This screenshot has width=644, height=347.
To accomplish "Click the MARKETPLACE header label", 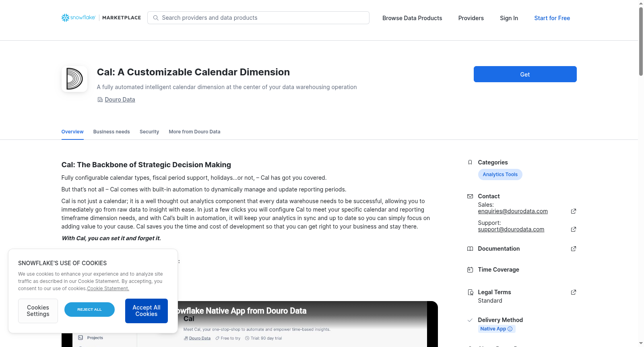I will click(x=122, y=18).
